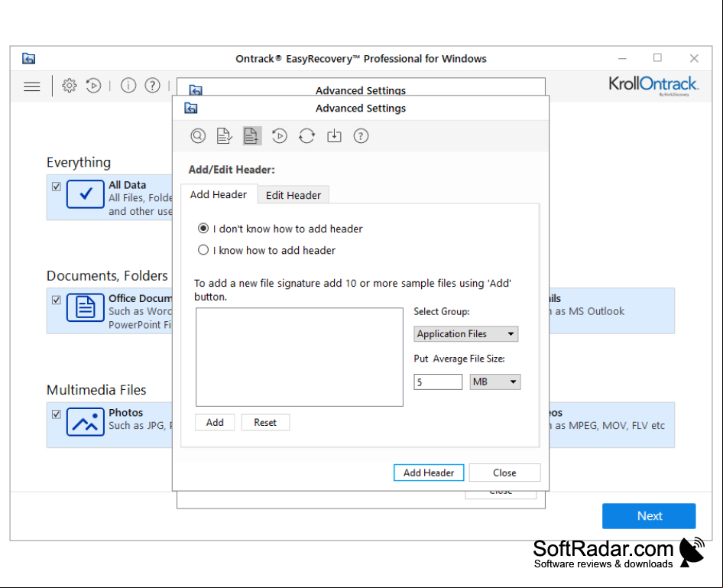The width and height of the screenshot is (723, 588).
Task: Toggle the Office Documents checkbox
Action: (x=57, y=300)
